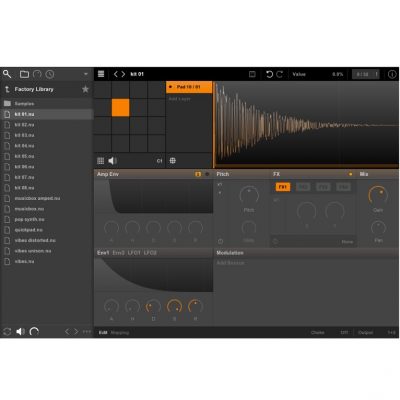Open the circular icon beside the folder
This screenshot has width=400, height=400.
(x=37, y=74)
